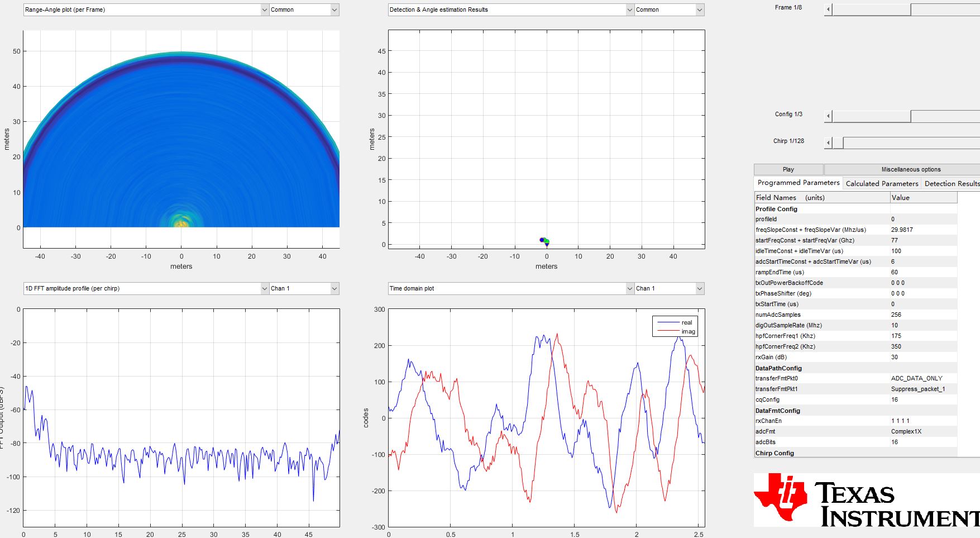Select the "hpfCornerFreq2 (Khz)" row
Viewport: 980px width, 538px height.
(x=855, y=346)
